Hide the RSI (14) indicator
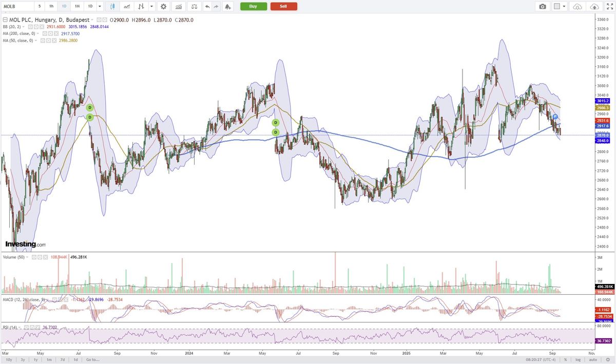The height and width of the screenshot is (364, 616). point(26,327)
